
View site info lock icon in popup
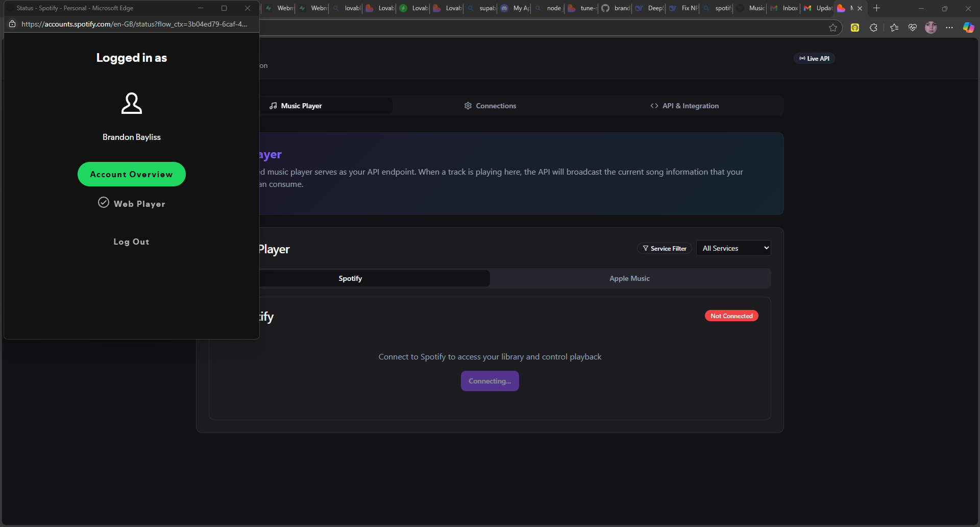[x=12, y=24]
